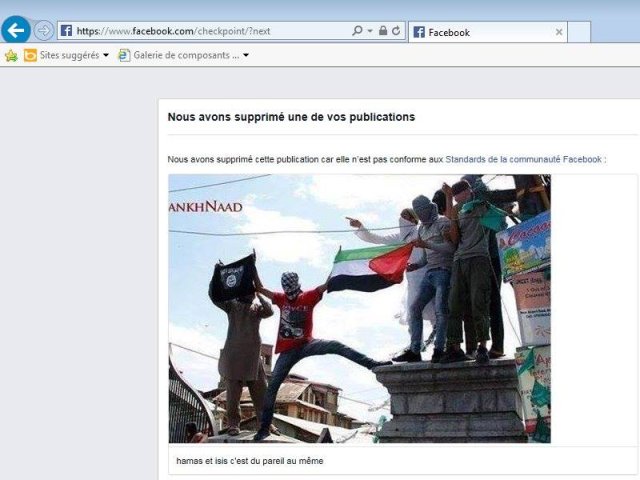Click the post caption text under the photo
This screenshot has height=480, width=640.
coord(249,461)
